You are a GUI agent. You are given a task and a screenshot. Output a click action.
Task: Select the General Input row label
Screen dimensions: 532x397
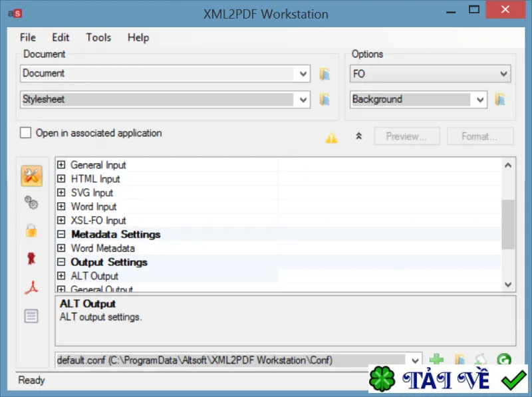click(98, 165)
